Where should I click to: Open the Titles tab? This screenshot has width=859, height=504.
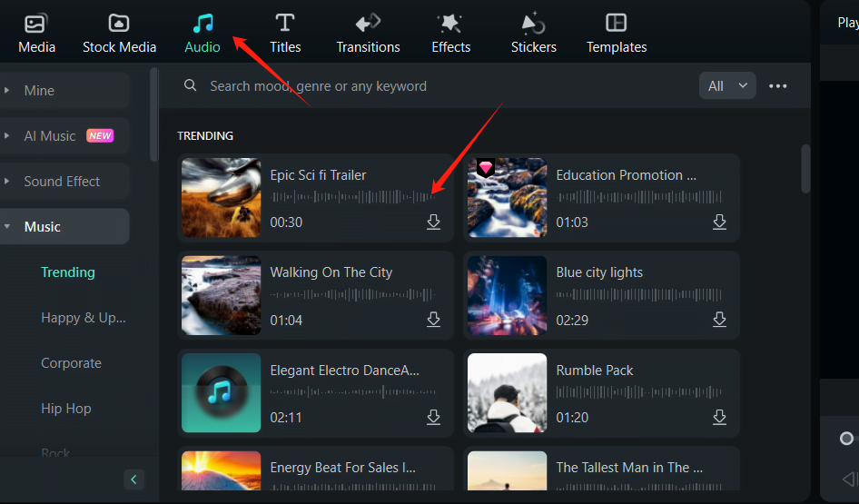click(x=285, y=33)
